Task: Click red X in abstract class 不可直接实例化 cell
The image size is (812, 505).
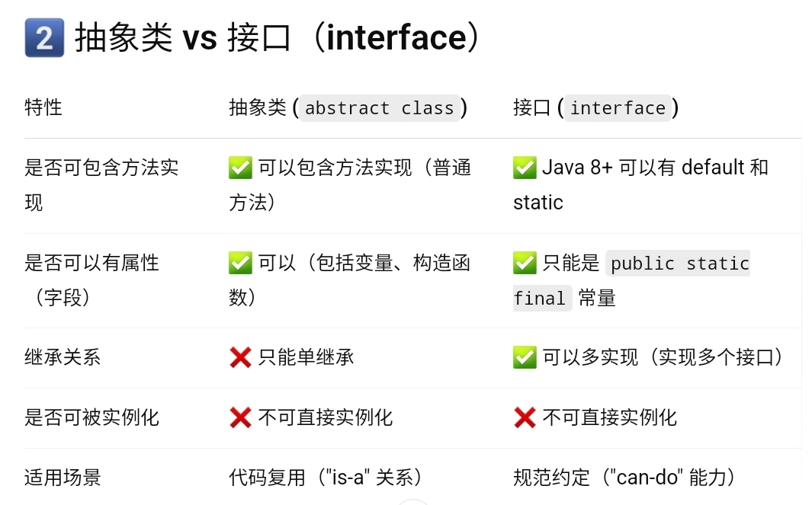Action: point(240,417)
